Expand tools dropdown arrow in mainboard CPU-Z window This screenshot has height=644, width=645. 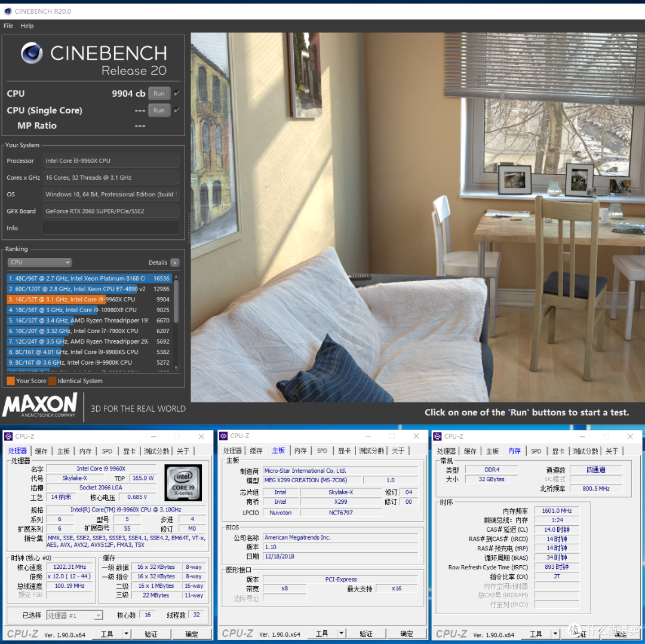[x=341, y=633]
